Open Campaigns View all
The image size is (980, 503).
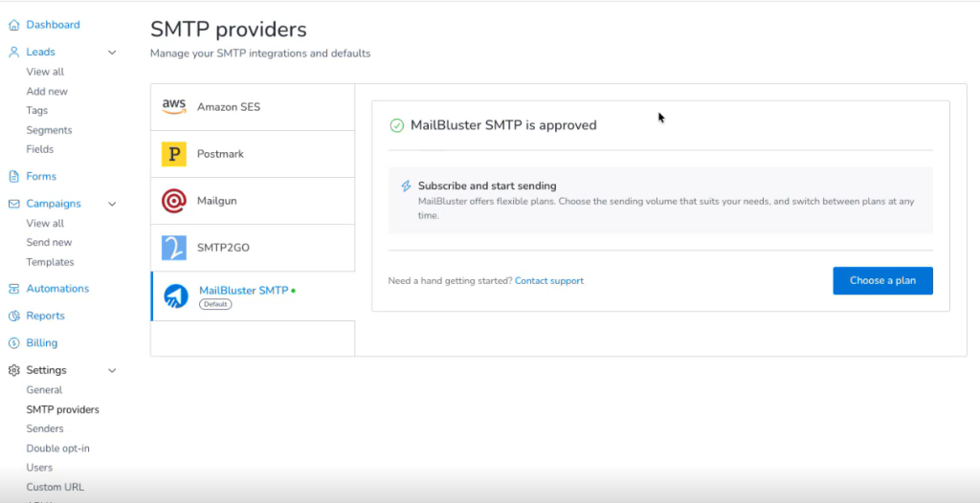[x=45, y=223]
